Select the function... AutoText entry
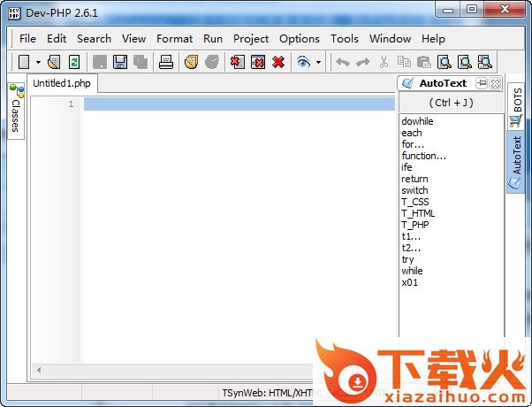The height and width of the screenshot is (407, 532). [424, 156]
